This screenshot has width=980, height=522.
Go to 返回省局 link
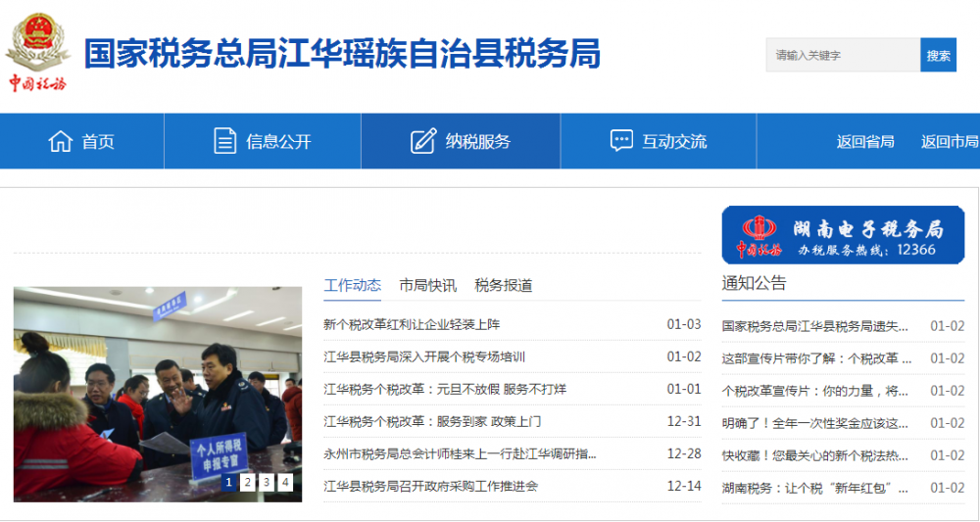pyautogui.click(x=865, y=142)
